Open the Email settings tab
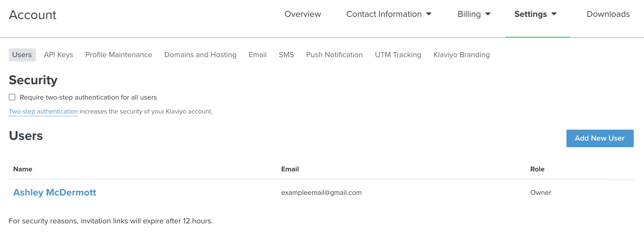644x238 pixels. (x=258, y=55)
